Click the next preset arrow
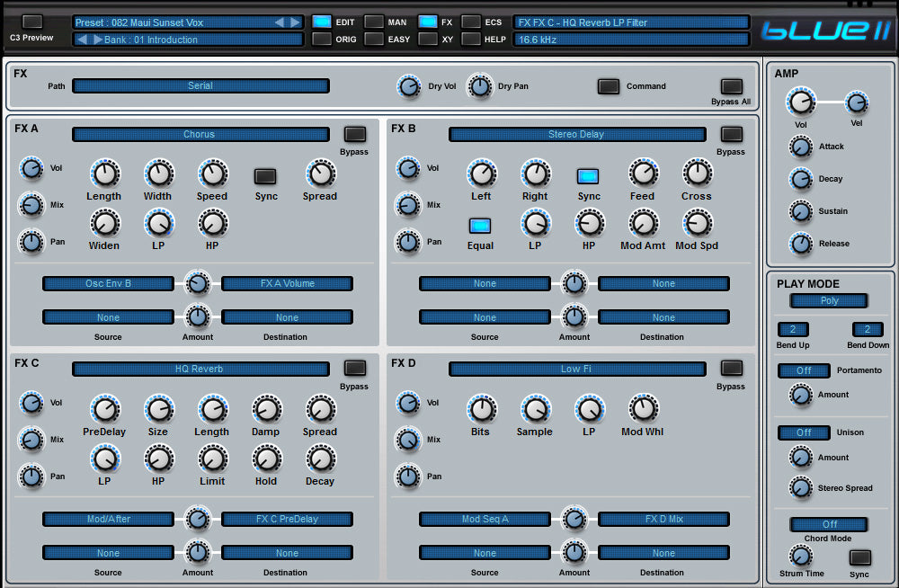899x588 pixels. click(x=294, y=22)
